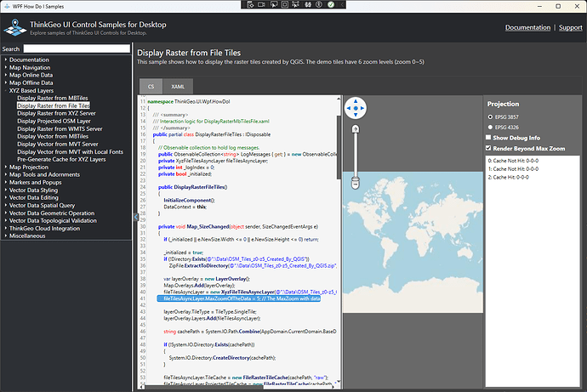Click log entry '0: Cache Not Hit: 0-0-0'

[513, 161]
